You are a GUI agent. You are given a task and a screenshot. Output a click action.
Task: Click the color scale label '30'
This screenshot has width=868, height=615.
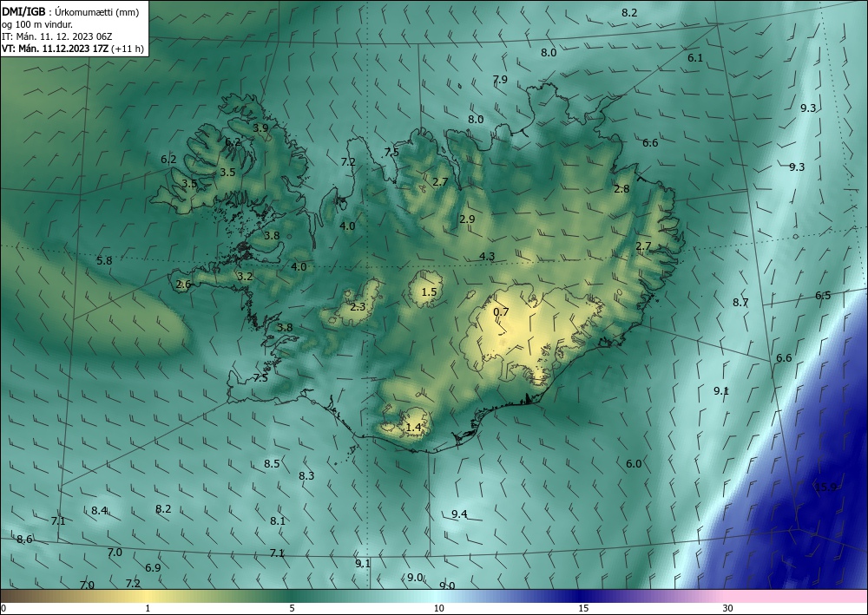coord(727,608)
